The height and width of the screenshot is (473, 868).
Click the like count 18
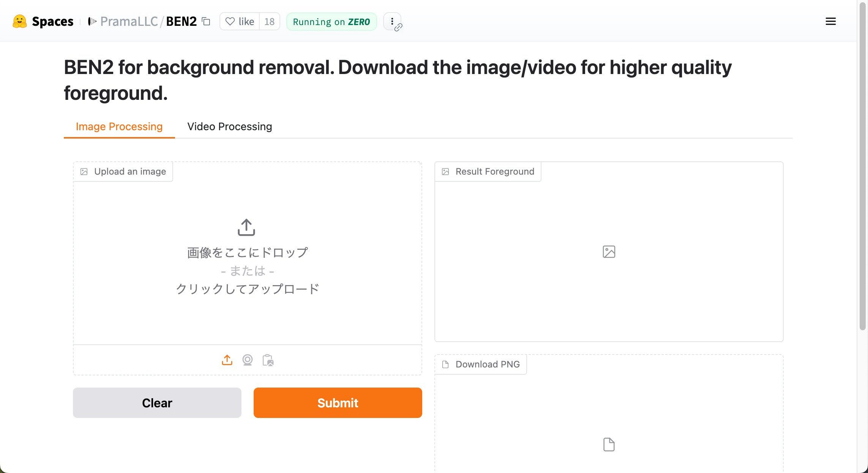pyautogui.click(x=269, y=22)
